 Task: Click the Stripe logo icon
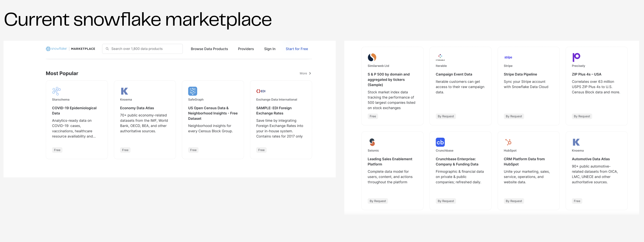508,57
